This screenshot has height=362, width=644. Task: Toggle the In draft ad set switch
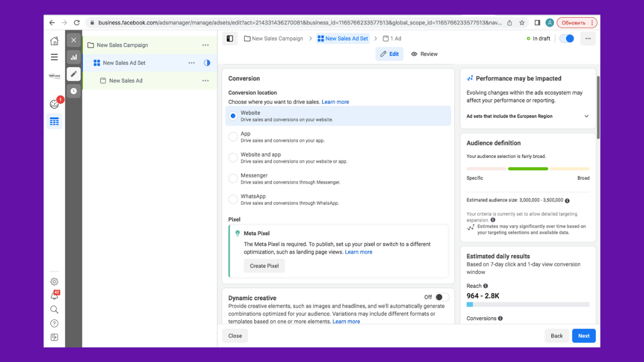pos(567,38)
